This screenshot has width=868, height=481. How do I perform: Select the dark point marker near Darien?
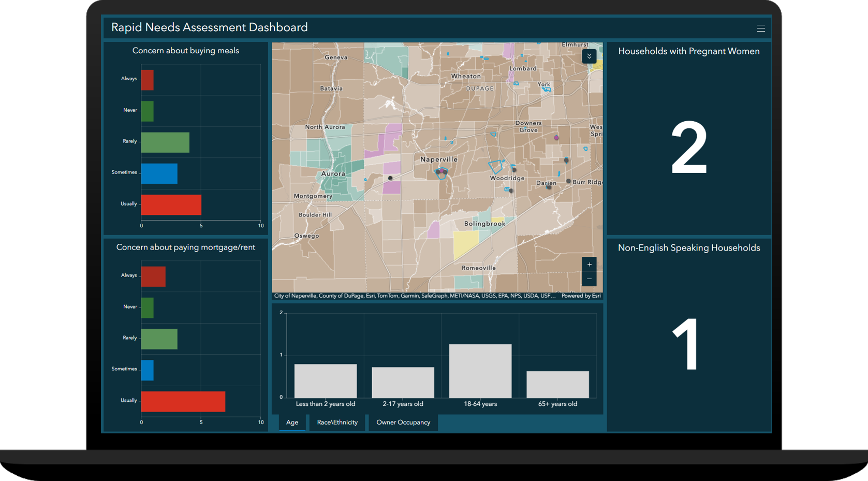pyautogui.click(x=548, y=187)
